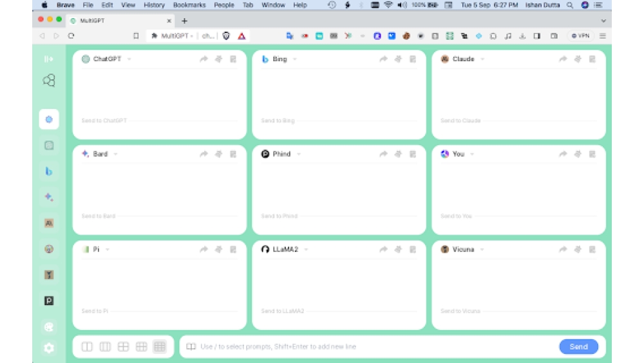The height and width of the screenshot is (363, 644).
Task: Toggle the browser sidebar panel icon
Action: tap(537, 36)
